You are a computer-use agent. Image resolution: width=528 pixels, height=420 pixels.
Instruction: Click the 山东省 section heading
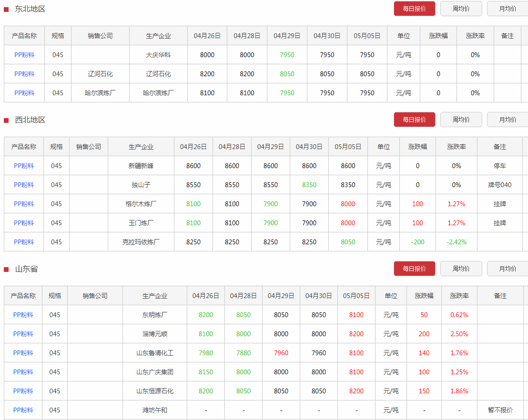coord(26,269)
